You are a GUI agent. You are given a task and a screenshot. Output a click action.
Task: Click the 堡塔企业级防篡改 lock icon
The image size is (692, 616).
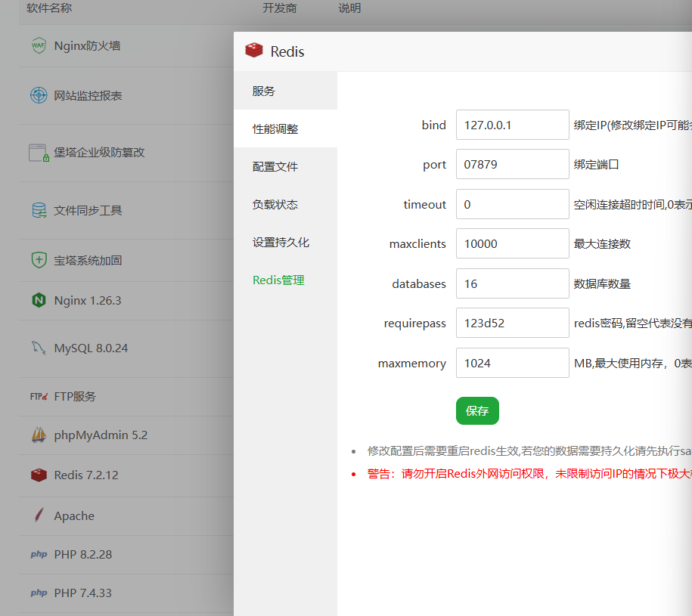coord(39,153)
